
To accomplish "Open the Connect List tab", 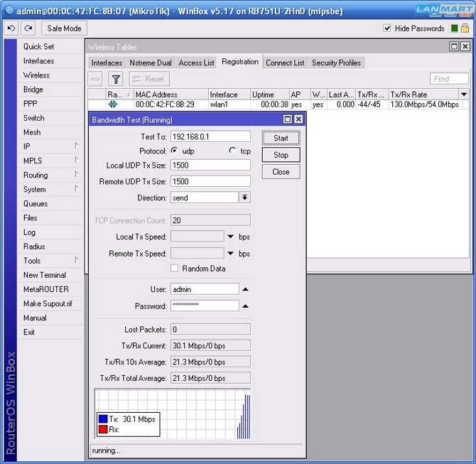I will [x=285, y=63].
